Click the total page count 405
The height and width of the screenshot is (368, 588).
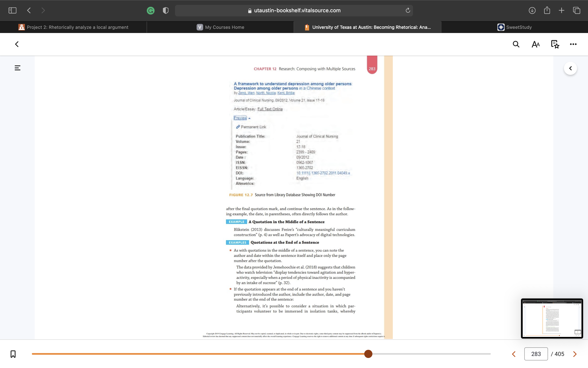(559, 354)
